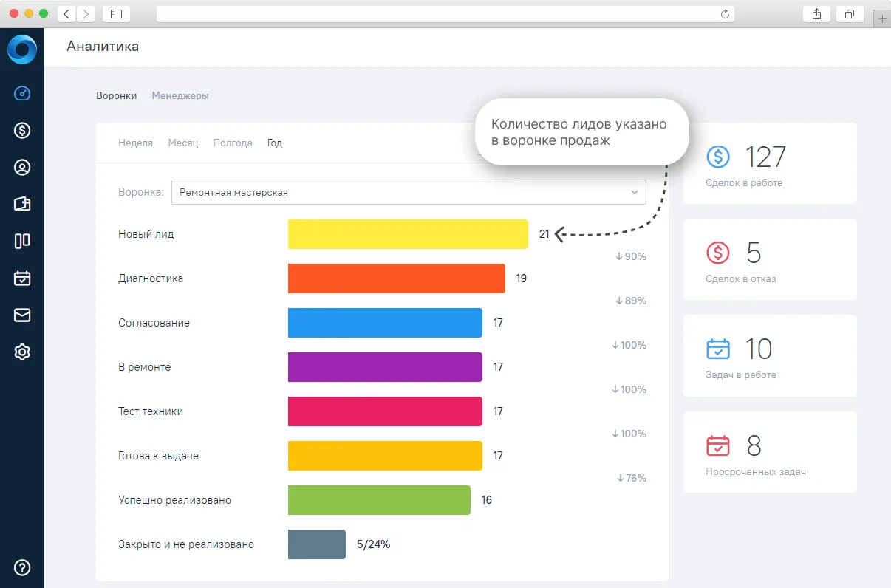The height and width of the screenshot is (588, 891).
Task: Click the Аналитика page title
Action: tap(103, 47)
